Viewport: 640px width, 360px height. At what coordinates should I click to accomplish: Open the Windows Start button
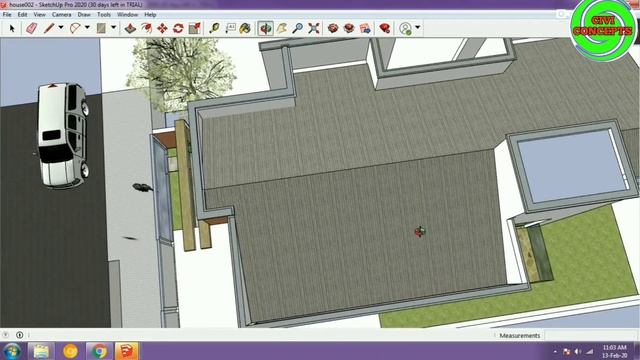(x=12, y=351)
